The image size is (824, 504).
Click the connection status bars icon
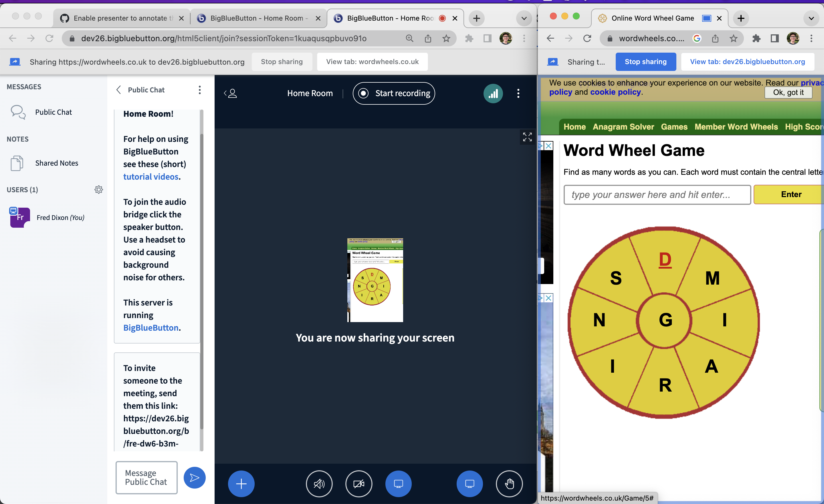[493, 93]
